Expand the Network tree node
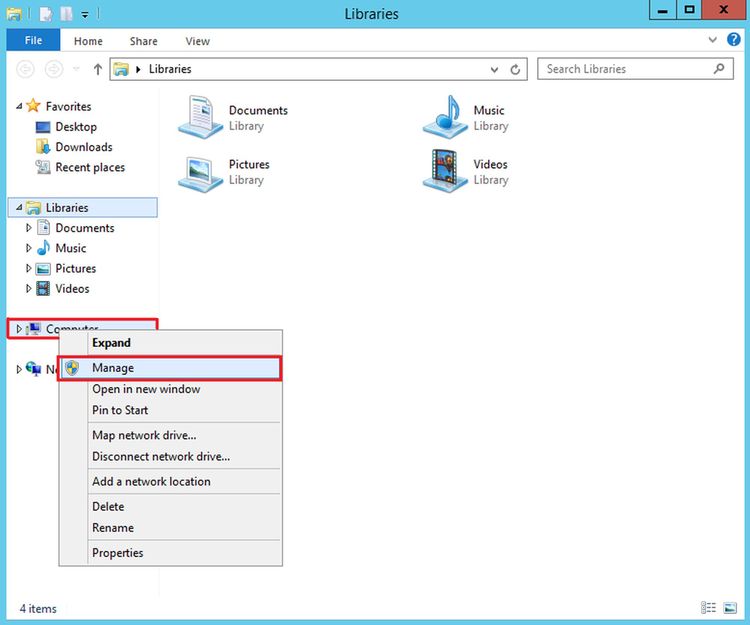The image size is (750, 625). pos(19,369)
